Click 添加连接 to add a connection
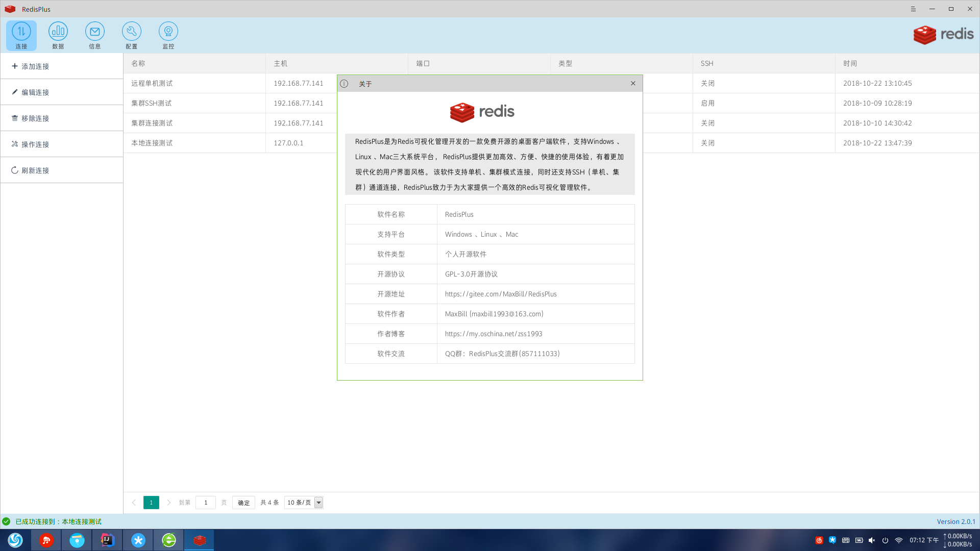The width and height of the screenshot is (980, 551). coord(62,66)
